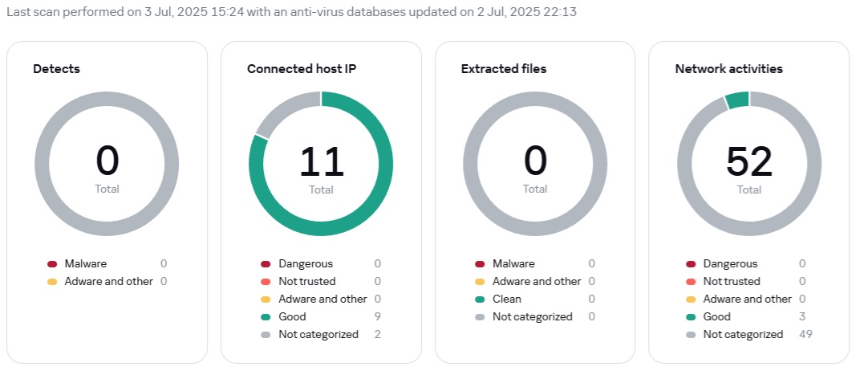Viewport: 868px width, 383px height.
Task: Click green Clean dot in Extracted files
Action: (480, 299)
